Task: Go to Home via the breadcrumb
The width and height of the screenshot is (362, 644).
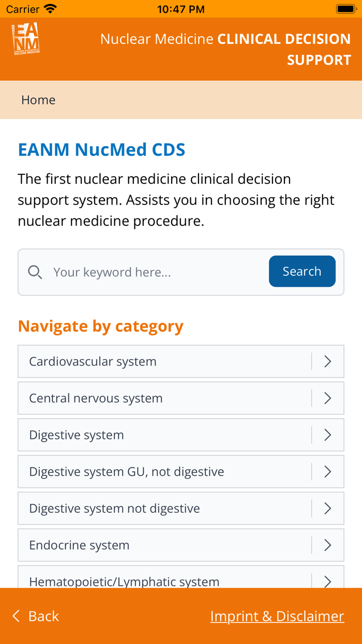Action: pos(38,99)
